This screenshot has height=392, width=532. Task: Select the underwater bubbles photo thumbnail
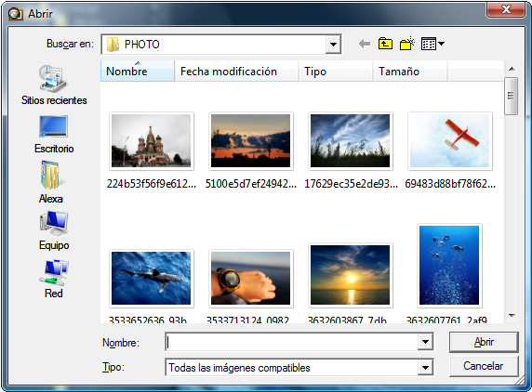[x=449, y=266]
